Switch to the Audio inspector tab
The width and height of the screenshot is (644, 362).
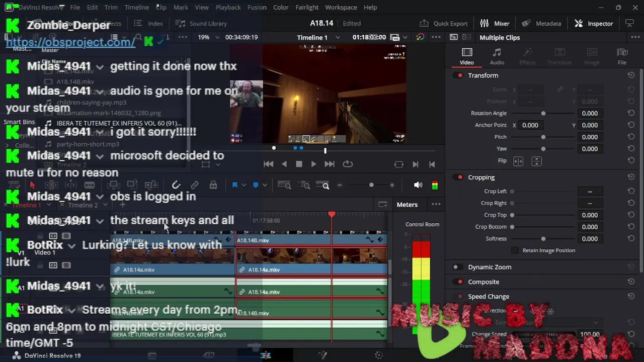pos(497,56)
